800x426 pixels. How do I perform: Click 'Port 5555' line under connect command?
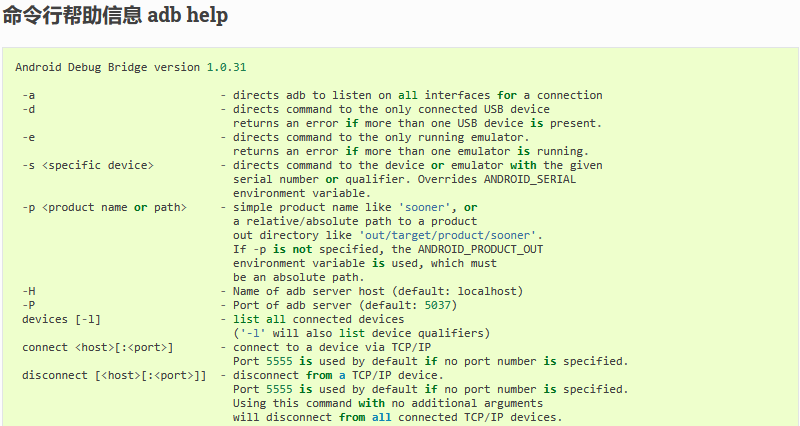[x=431, y=361]
